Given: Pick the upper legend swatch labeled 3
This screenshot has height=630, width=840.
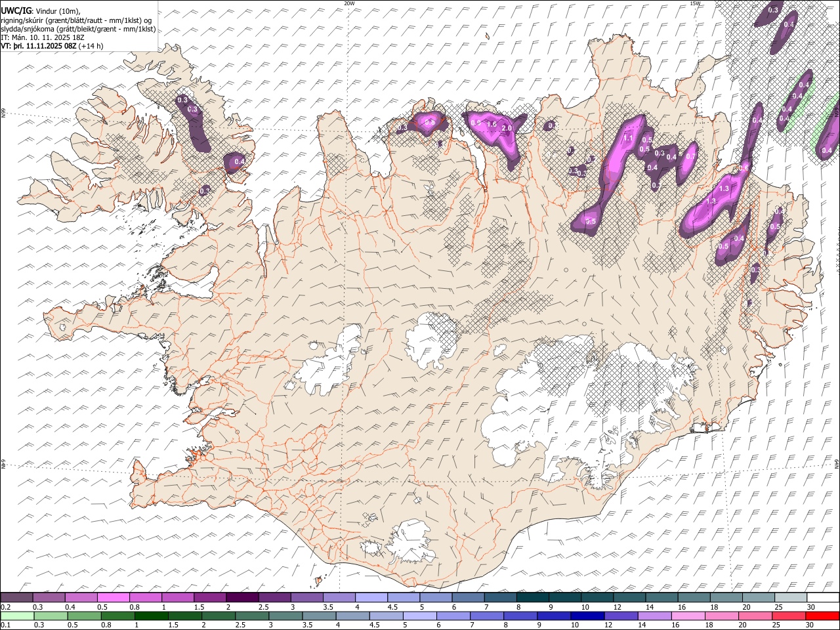Looking at the screenshot, I should pyautogui.click(x=307, y=598).
